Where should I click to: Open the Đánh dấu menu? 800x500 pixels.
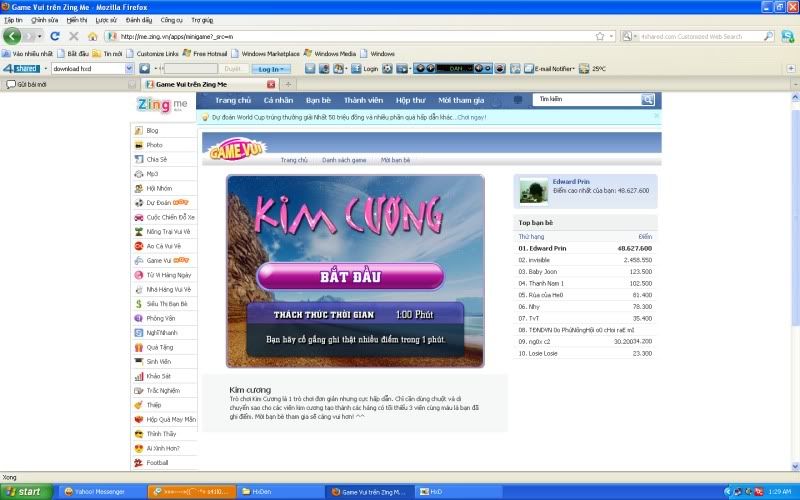139,20
